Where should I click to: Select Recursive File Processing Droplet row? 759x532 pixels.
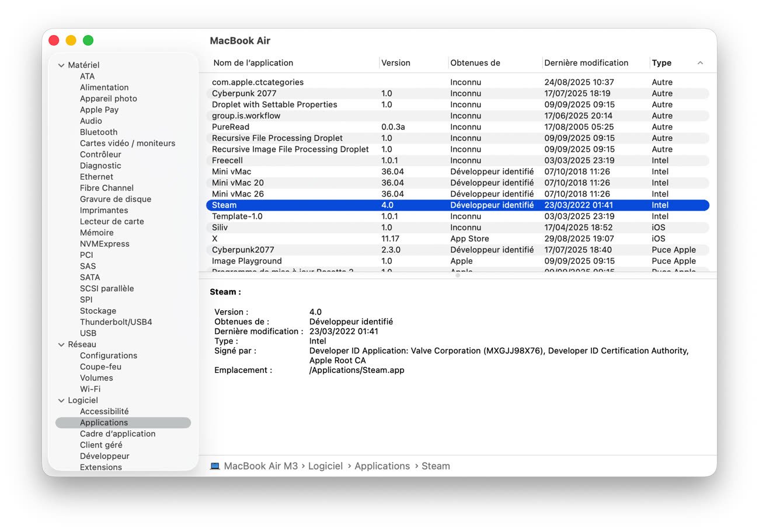click(x=458, y=138)
